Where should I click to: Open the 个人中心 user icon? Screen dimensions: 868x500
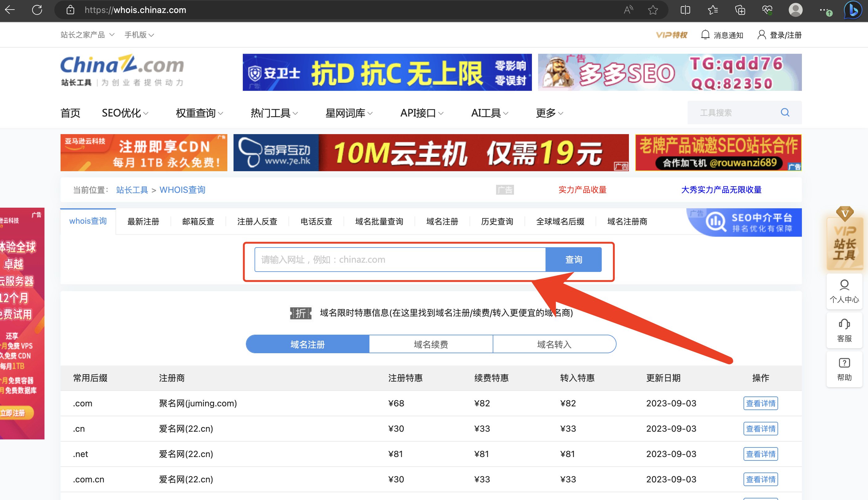pos(844,285)
